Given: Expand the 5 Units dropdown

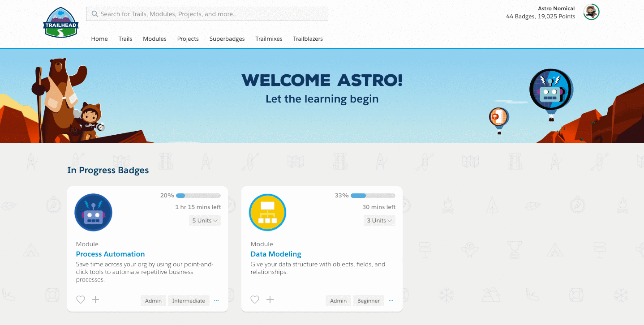Looking at the screenshot, I should (205, 220).
